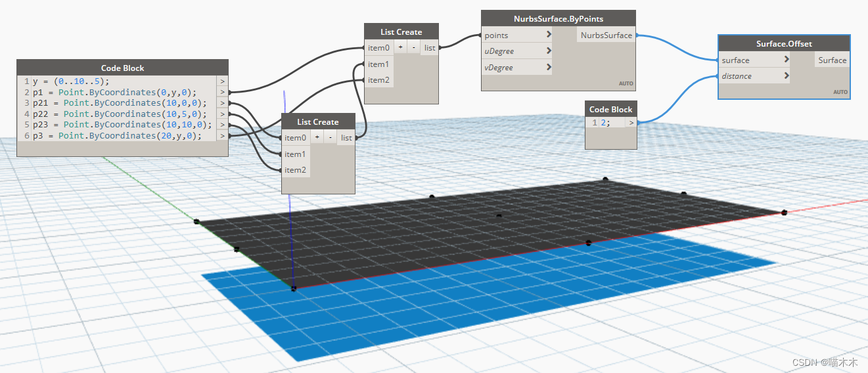This screenshot has width=868, height=373.
Task: Click the code line 'y = (0..10..5);'
Action: (x=72, y=81)
